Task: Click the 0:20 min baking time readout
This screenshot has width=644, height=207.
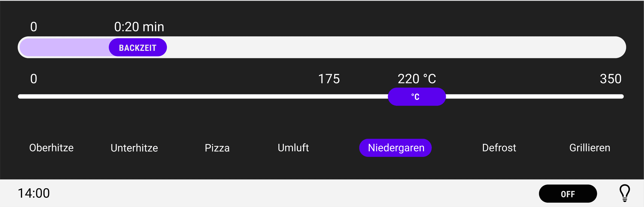Action: [x=139, y=27]
